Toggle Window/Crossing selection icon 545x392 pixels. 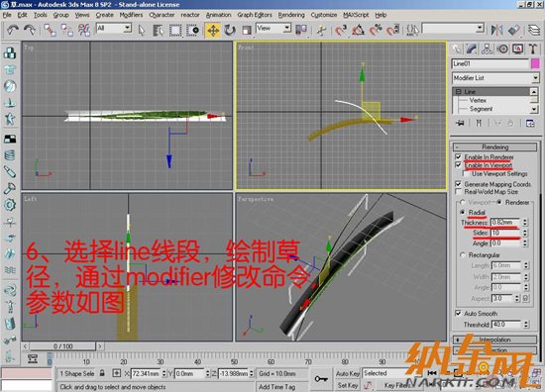click(x=192, y=31)
